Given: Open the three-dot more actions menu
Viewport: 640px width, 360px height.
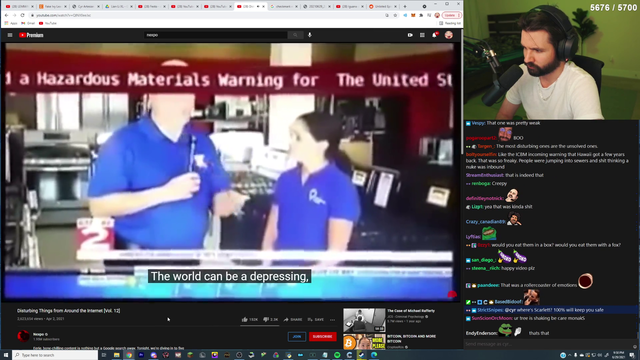Looking at the screenshot, I should tap(333, 320).
